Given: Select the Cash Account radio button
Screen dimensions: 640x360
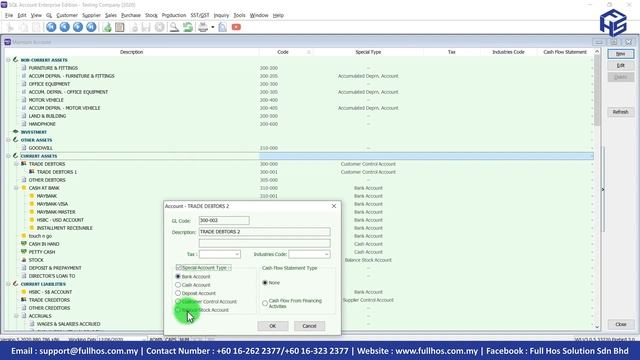Looking at the screenshot, I should click(x=178, y=285).
